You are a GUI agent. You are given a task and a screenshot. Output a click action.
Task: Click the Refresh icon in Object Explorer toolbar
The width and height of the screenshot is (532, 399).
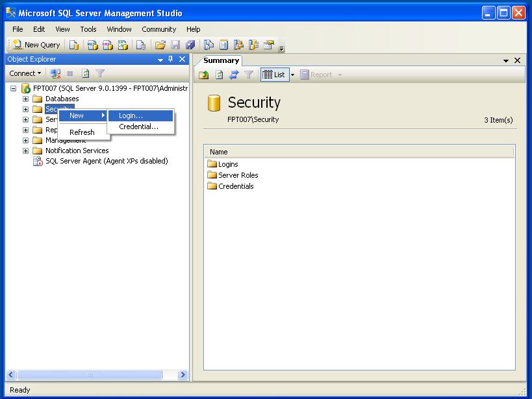click(85, 73)
